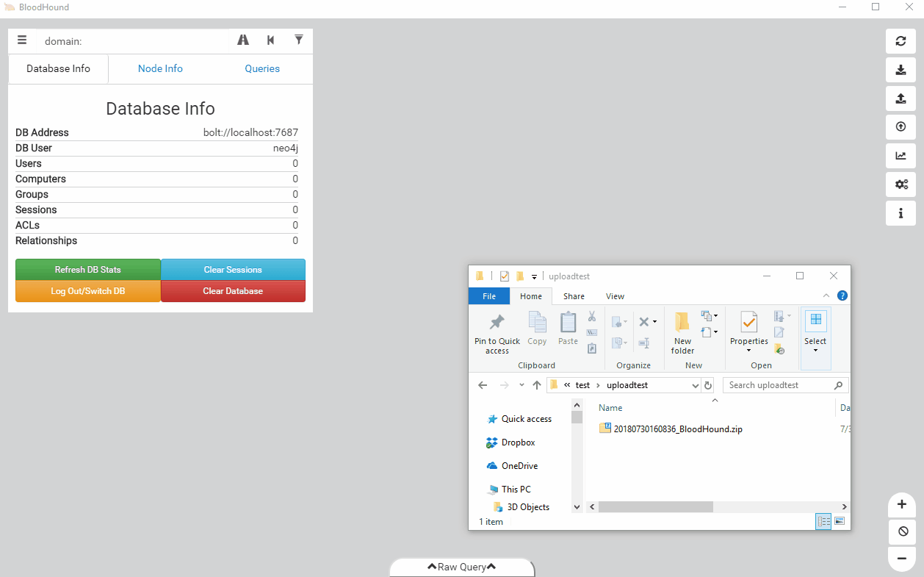This screenshot has width=924, height=577.
Task: Click the pathfinding road icon
Action: coord(243,40)
